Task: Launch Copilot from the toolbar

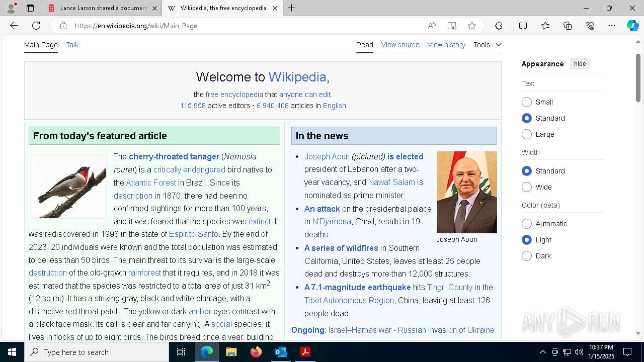Action: 632,26
